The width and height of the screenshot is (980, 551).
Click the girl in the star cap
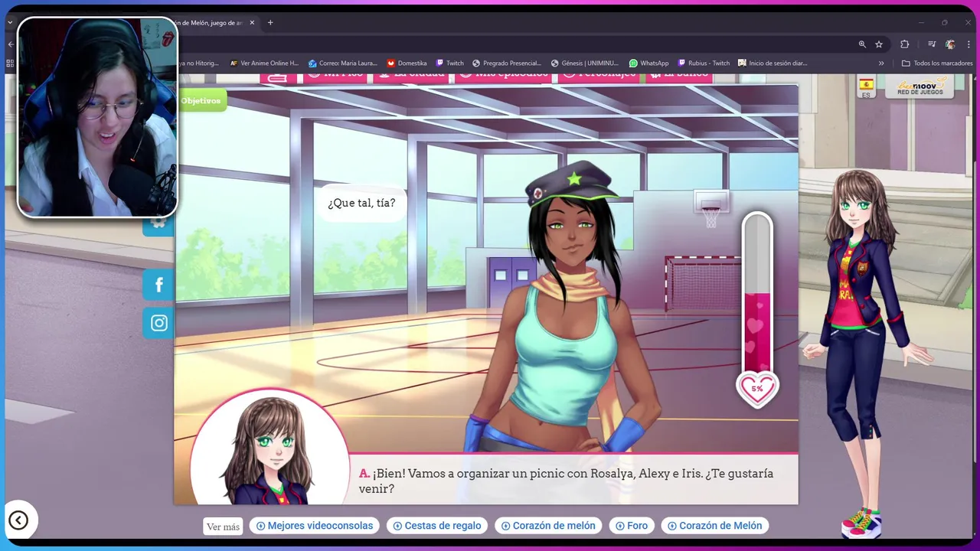point(563,306)
